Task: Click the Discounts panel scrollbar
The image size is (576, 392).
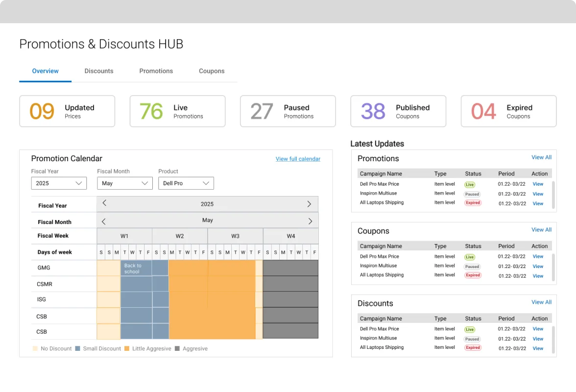Action: pyautogui.click(x=553, y=340)
